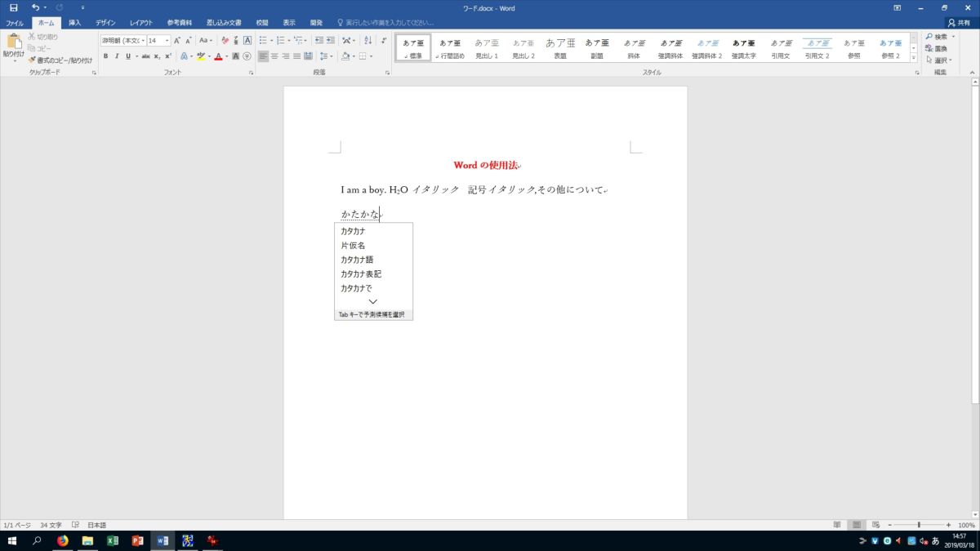980x551 pixels.
Task: Toggle bold formatting
Action: tap(105, 56)
